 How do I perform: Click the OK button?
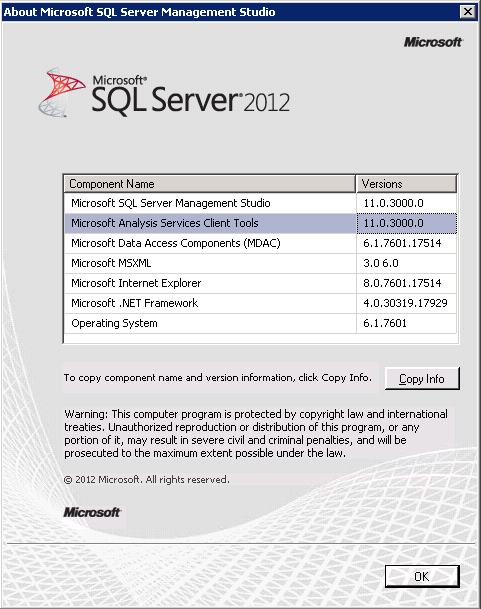click(422, 576)
